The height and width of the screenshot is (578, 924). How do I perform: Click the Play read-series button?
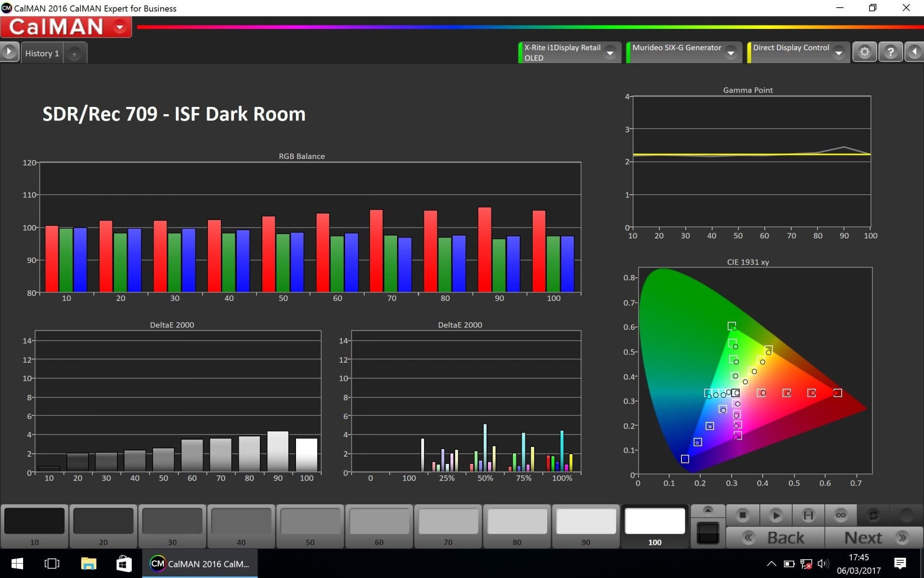point(775,515)
